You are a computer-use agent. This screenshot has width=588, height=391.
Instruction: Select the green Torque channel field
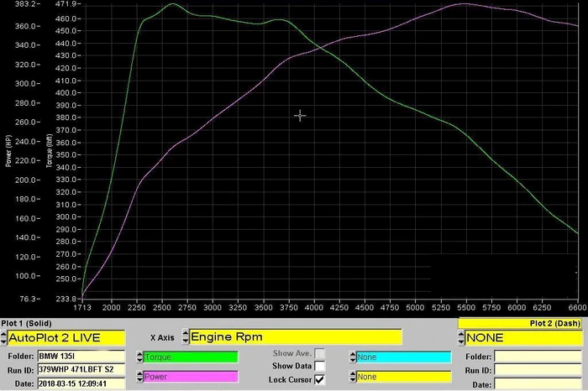point(191,357)
